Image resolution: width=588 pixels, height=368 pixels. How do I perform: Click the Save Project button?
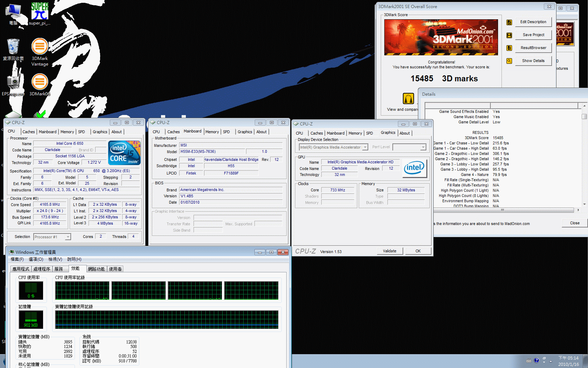[x=533, y=35]
